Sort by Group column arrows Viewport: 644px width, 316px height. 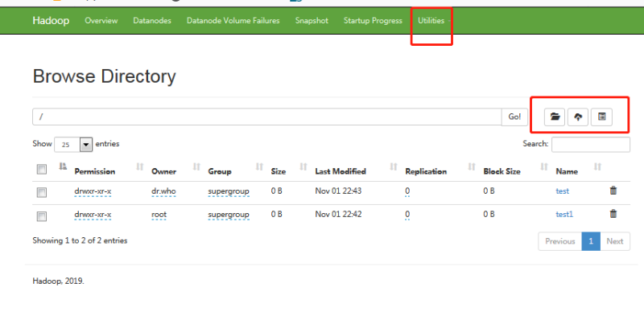point(259,166)
